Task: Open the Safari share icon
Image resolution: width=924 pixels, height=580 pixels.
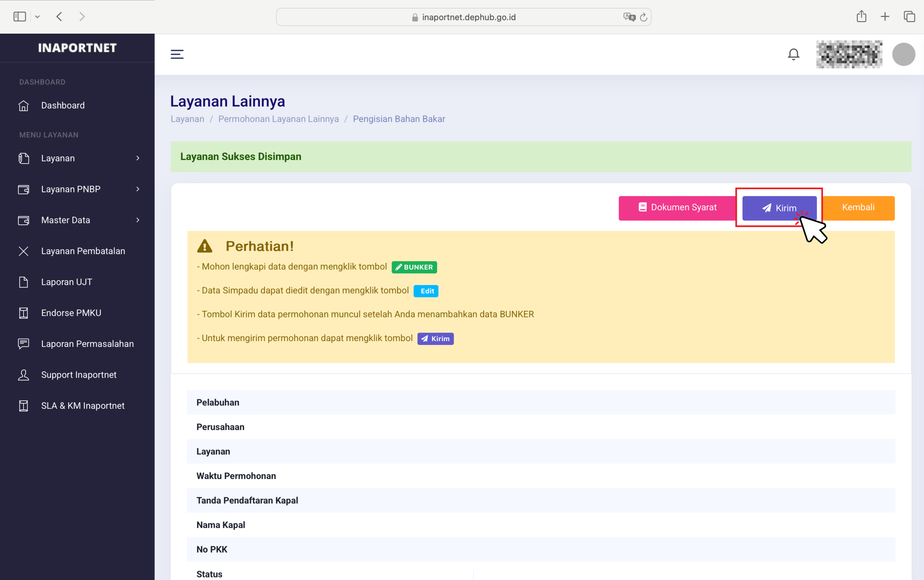Action: point(861,17)
